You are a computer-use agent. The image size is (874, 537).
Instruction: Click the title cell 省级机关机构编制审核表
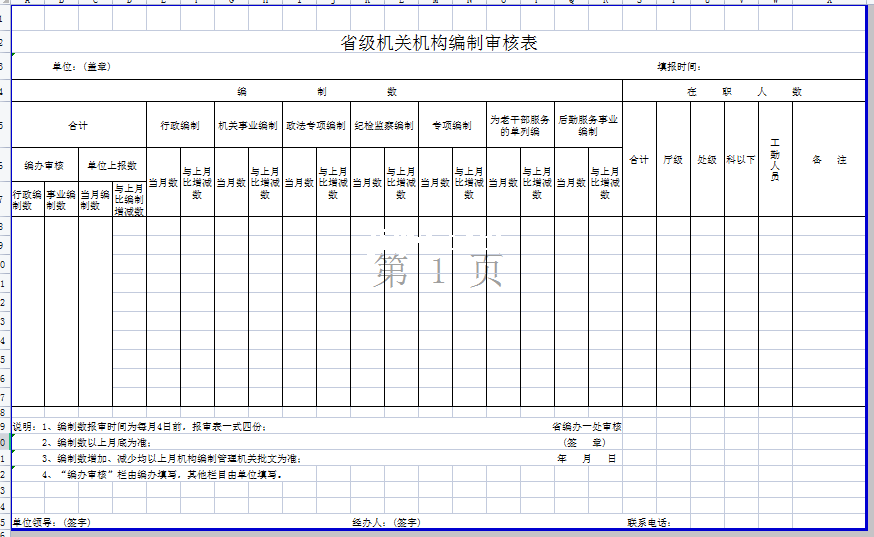click(439, 43)
